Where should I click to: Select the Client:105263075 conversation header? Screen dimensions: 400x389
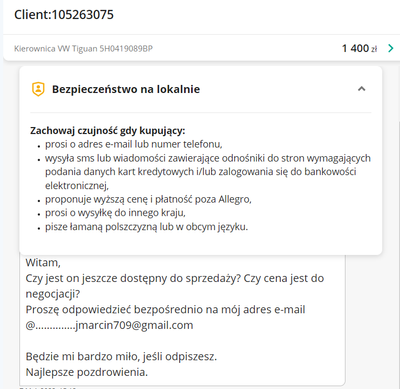(x=64, y=15)
